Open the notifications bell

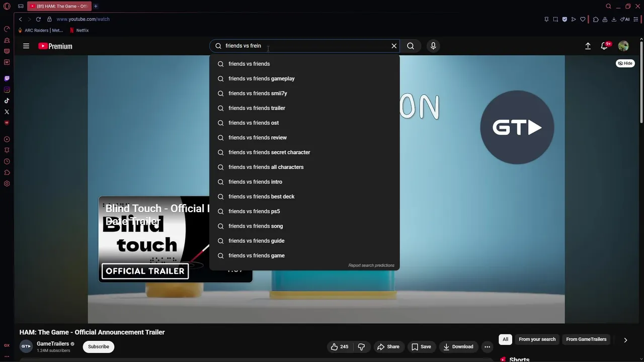(605, 46)
